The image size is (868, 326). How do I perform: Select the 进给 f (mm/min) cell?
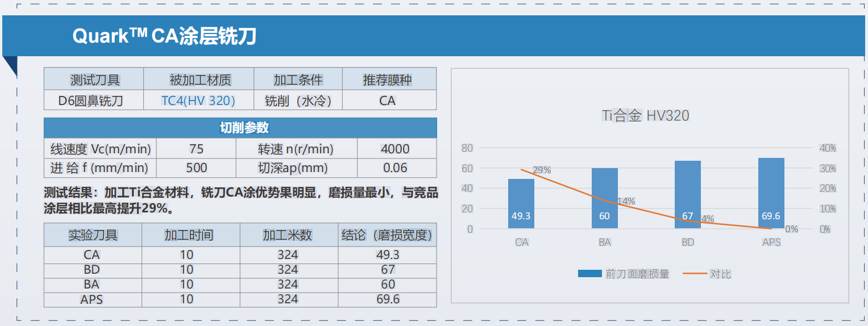[101, 168]
